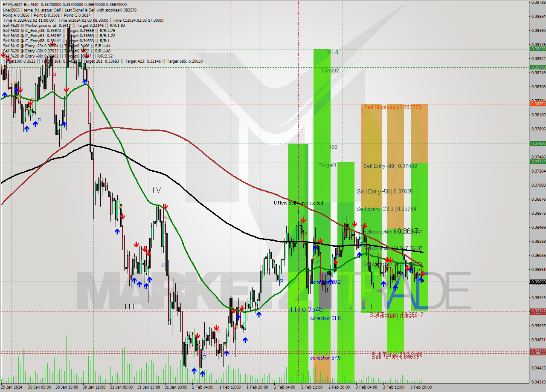Click the '1 Feb 04:00' time axis label
The height and width of the screenshot is (392, 546).
point(203,387)
